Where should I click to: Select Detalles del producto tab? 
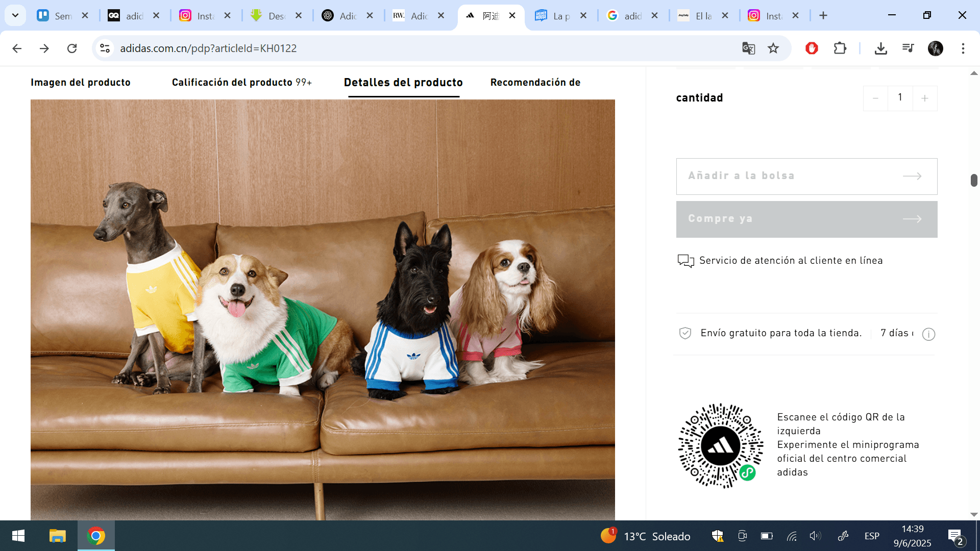pos(403,83)
